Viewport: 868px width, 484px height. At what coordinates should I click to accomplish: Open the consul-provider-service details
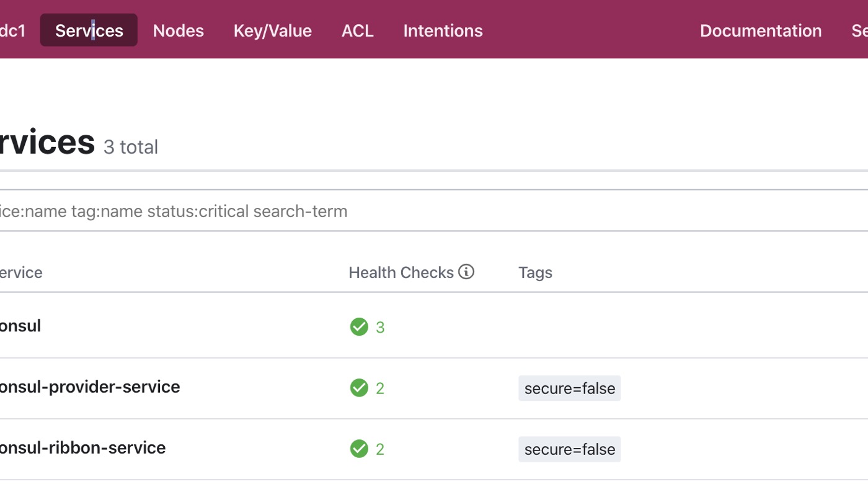coord(89,387)
